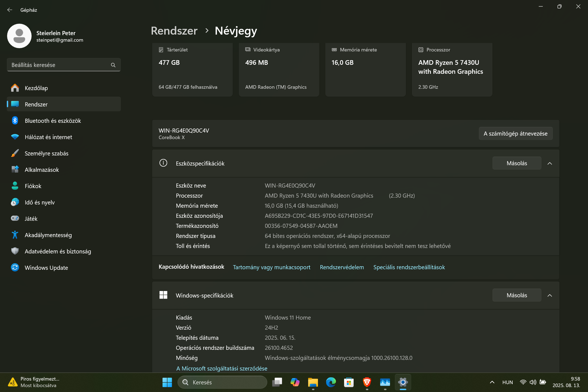Open File Explorer from taskbar
The height and width of the screenshot is (392, 588).
(x=313, y=382)
